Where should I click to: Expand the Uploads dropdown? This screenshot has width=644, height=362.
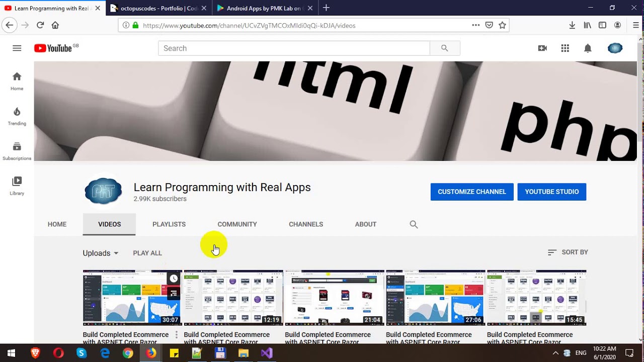(x=101, y=253)
